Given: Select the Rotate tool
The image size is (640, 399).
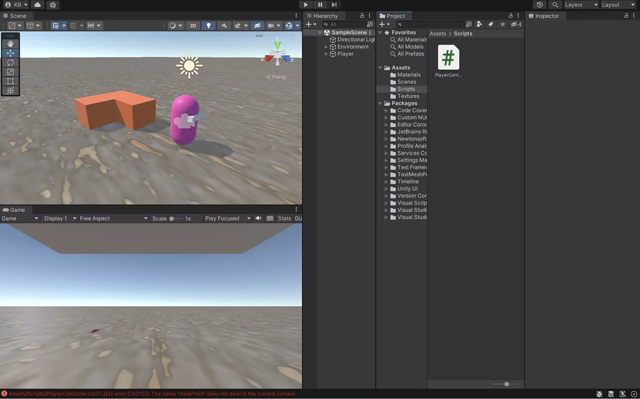Looking at the screenshot, I should pyautogui.click(x=10, y=62).
